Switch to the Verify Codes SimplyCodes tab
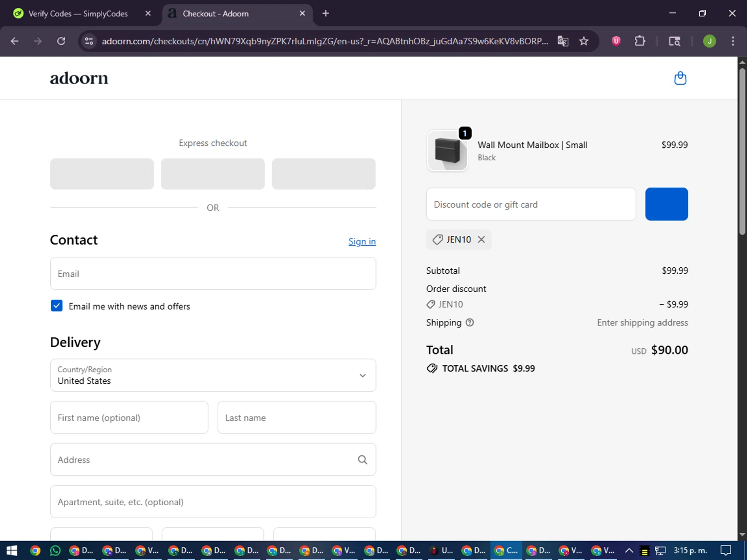 [78, 13]
